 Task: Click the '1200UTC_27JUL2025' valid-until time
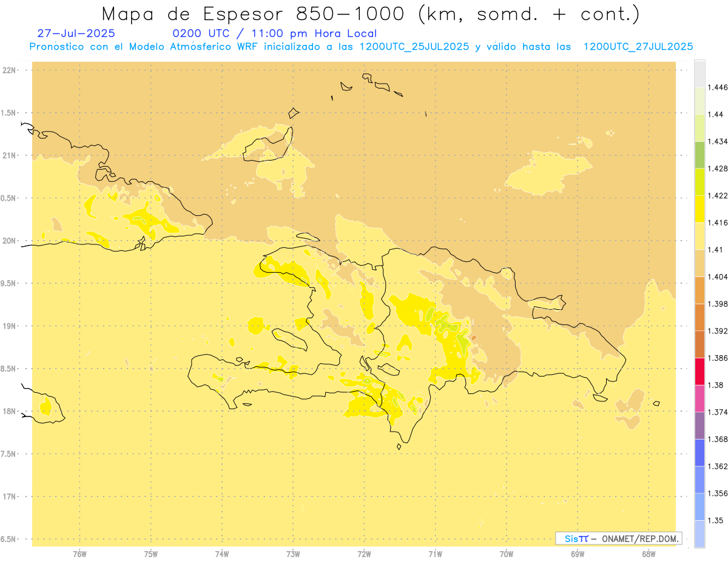[638, 47]
